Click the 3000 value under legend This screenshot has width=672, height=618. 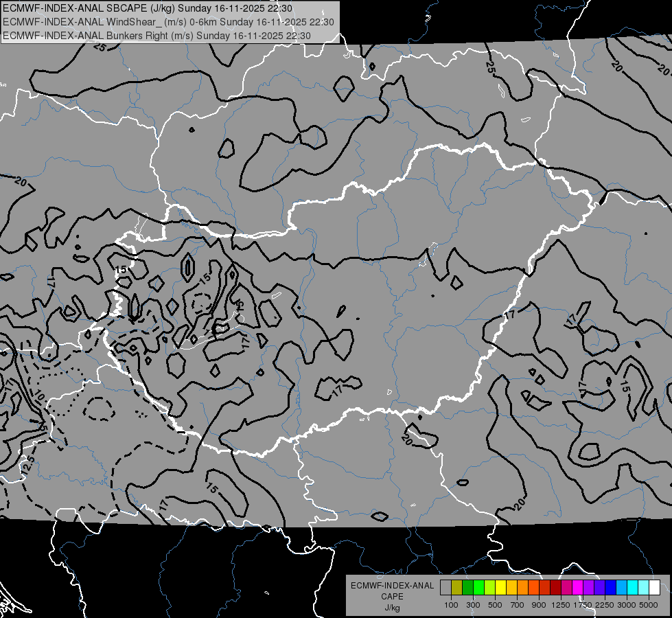coord(627,605)
